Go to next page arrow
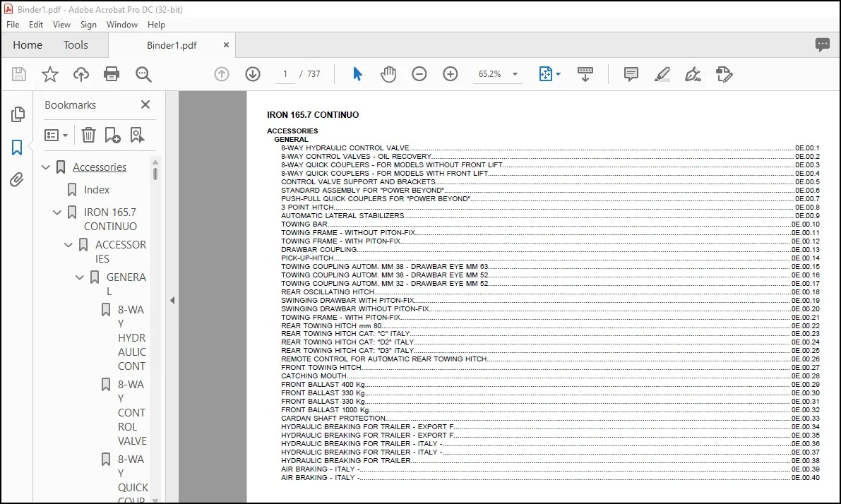The height and width of the screenshot is (504, 841). coord(253,74)
